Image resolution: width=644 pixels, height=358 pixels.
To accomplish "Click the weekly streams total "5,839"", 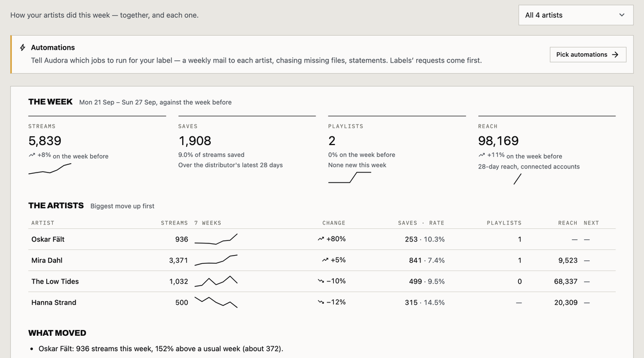I will pyautogui.click(x=44, y=141).
